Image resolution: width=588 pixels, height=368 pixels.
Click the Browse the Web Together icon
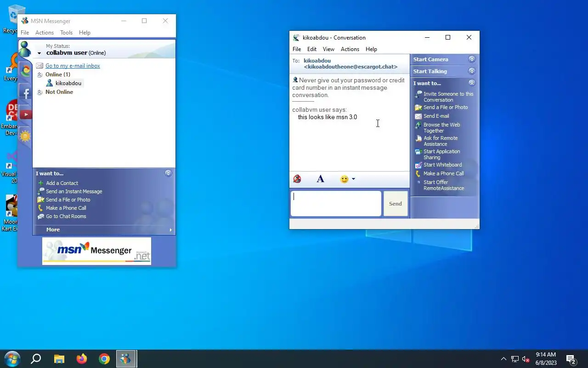click(x=418, y=125)
